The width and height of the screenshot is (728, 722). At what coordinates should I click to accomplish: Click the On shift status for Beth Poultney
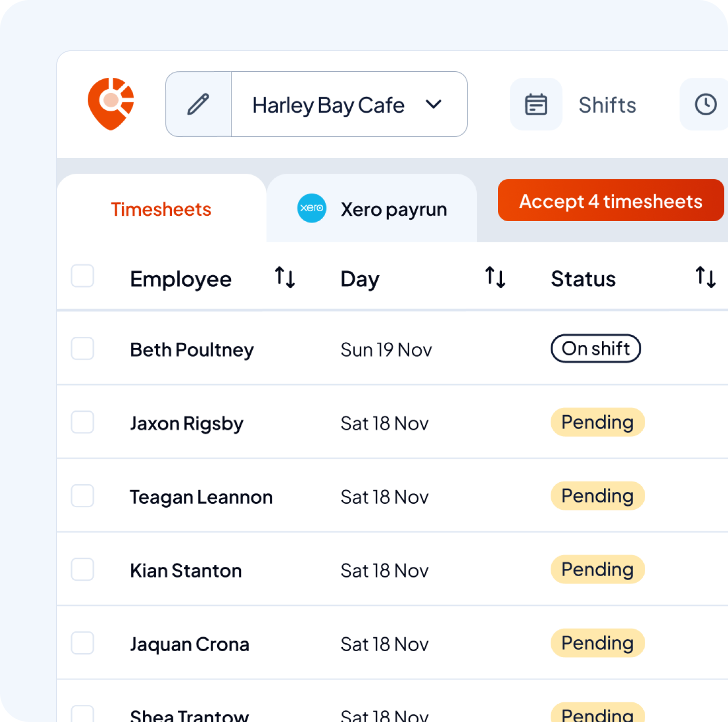point(596,348)
